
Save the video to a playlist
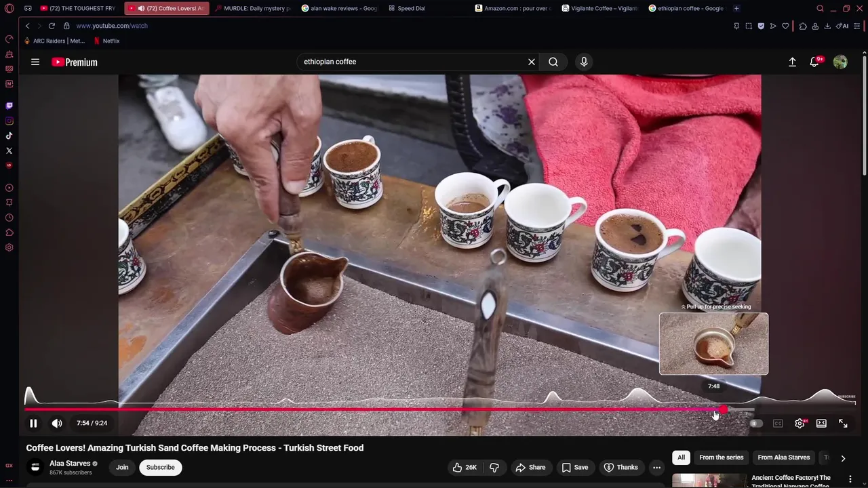tap(575, 467)
